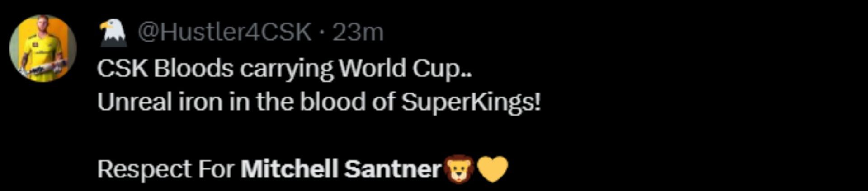Click the word 'CSK' in tweet text
868x191 pixels.
(122, 69)
